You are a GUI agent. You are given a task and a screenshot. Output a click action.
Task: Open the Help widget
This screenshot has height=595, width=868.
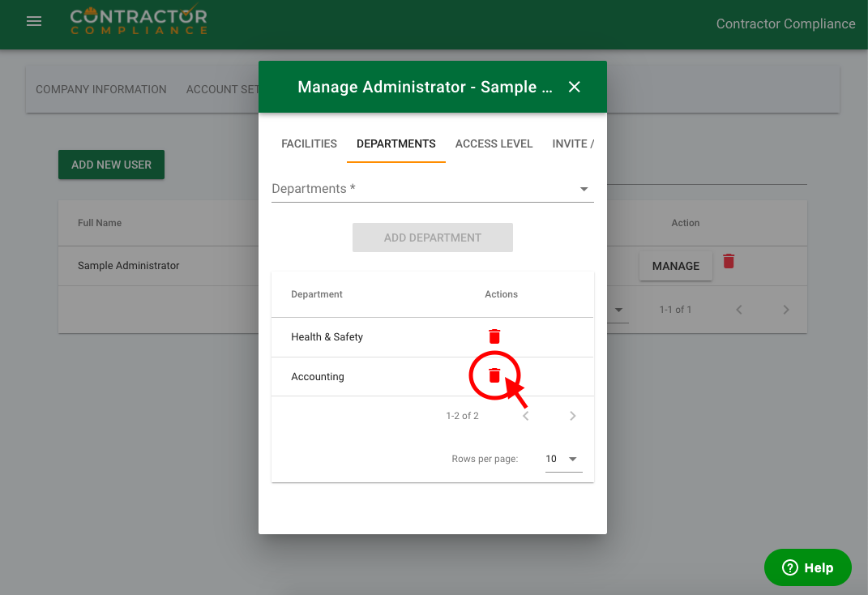(807, 567)
